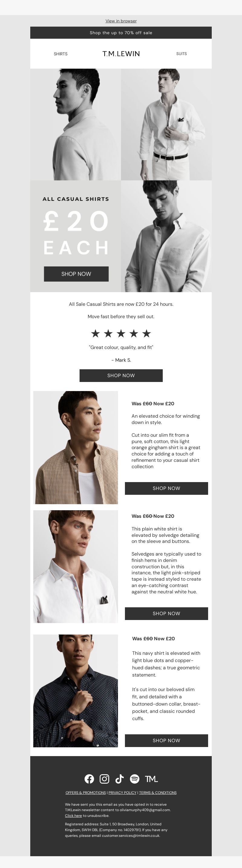242x868 pixels.
Task: Open the orange gingham shirt photo
Action: 76,448
